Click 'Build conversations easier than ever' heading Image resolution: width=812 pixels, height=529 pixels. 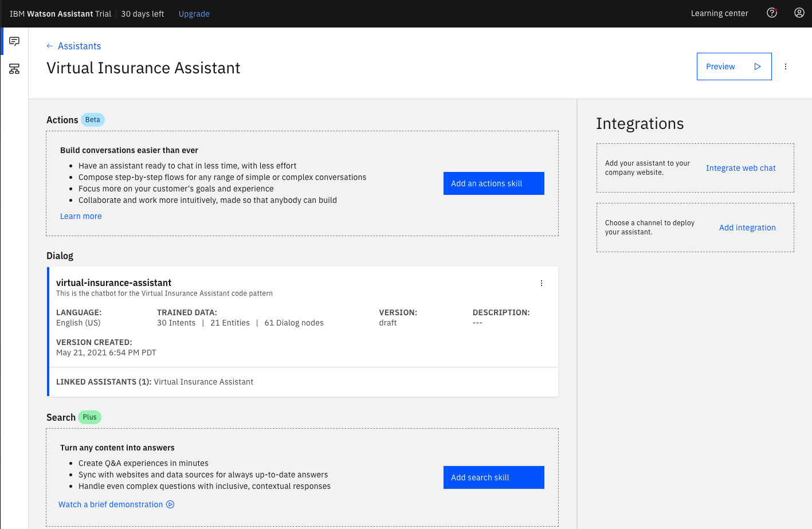pyautogui.click(x=129, y=150)
